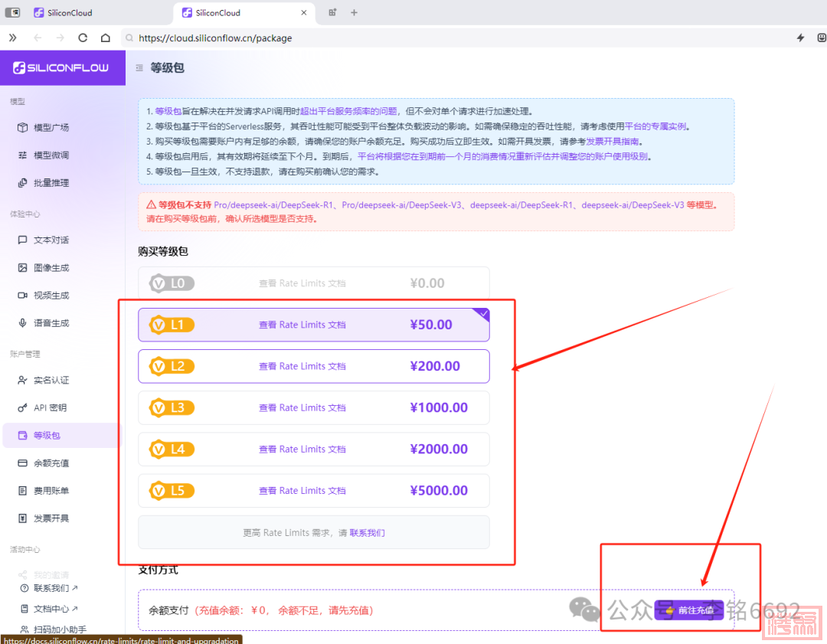Click the 联系我们 link under packages
This screenshot has width=827, height=644.
pyautogui.click(x=367, y=532)
